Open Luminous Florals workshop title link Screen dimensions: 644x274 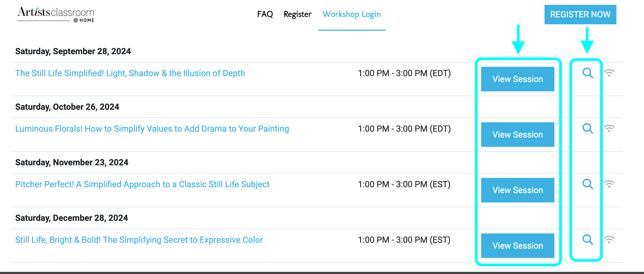point(152,129)
